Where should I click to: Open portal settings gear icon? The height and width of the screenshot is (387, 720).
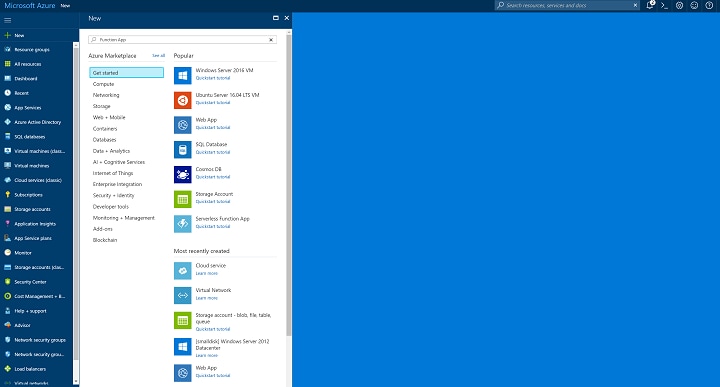[679, 6]
